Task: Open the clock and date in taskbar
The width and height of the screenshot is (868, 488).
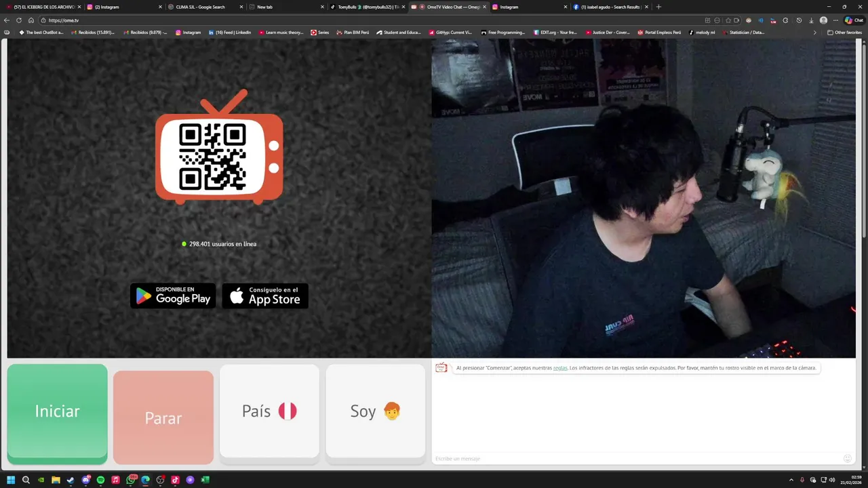Action: (x=852, y=480)
